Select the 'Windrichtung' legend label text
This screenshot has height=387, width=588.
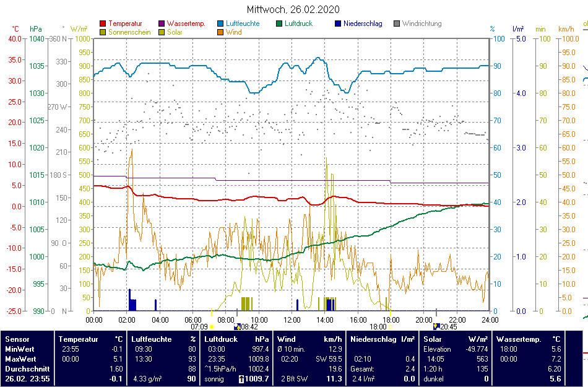[422, 24]
